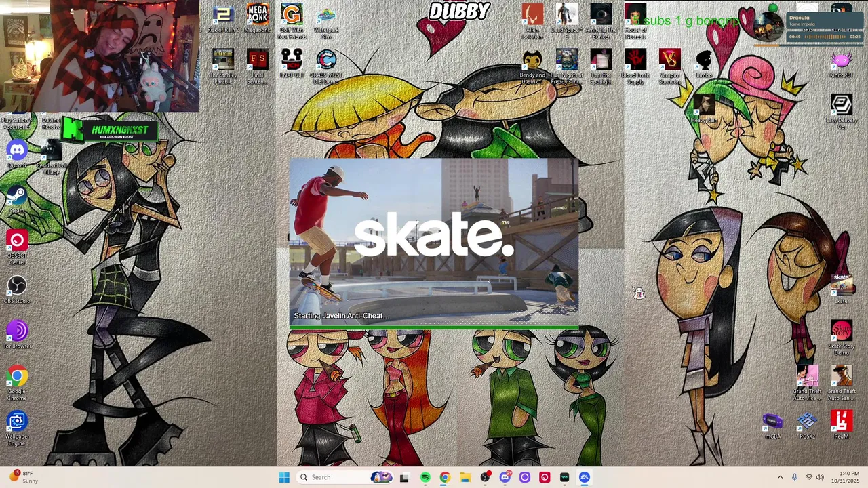Launch the Megabonk desktop shortcut
The height and width of the screenshot is (488, 868).
[258, 19]
